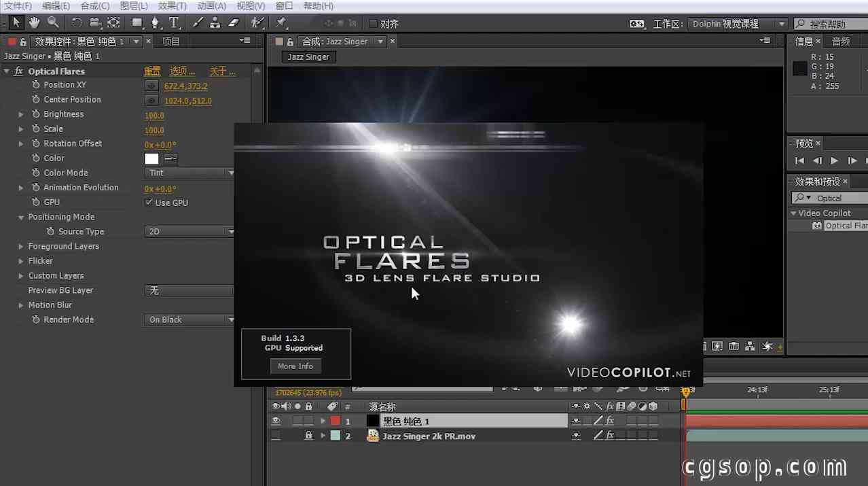Enable the 对齐 snapping checkbox
The width and height of the screenshot is (868, 486).
[372, 24]
